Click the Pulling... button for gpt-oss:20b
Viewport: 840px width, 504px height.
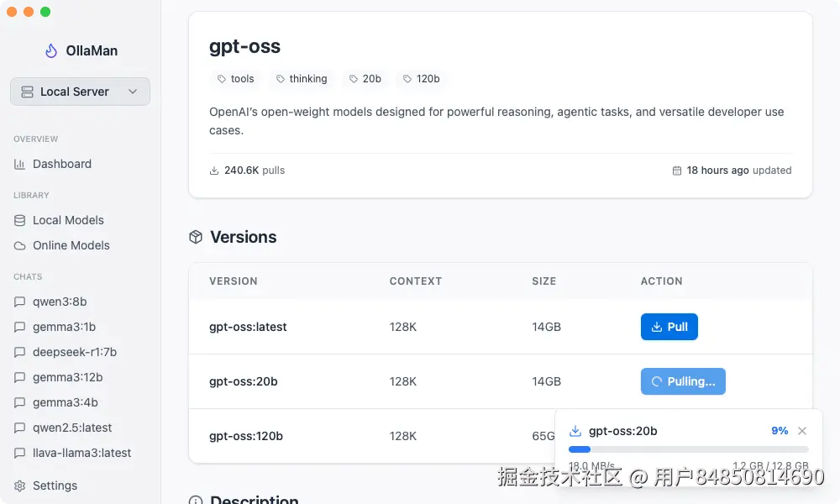(683, 381)
